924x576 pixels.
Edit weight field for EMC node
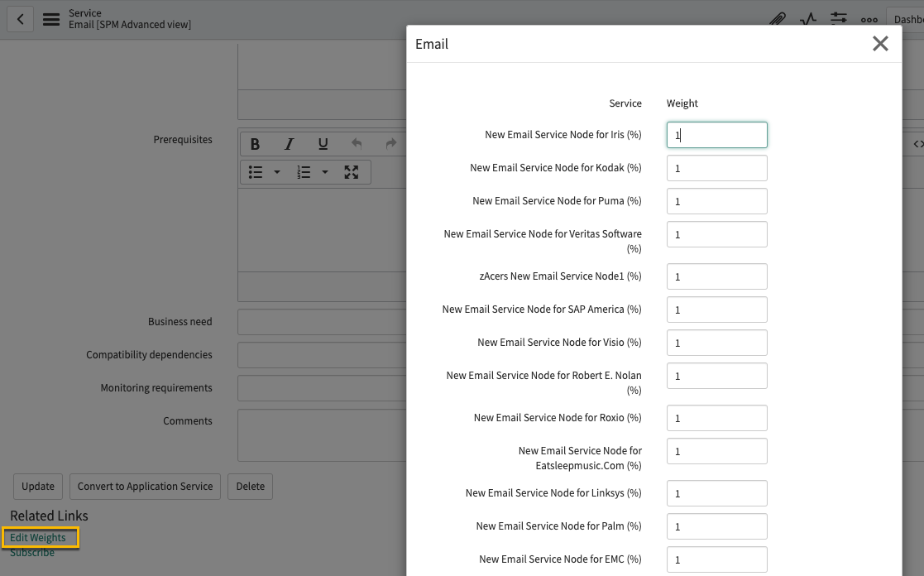click(x=717, y=559)
